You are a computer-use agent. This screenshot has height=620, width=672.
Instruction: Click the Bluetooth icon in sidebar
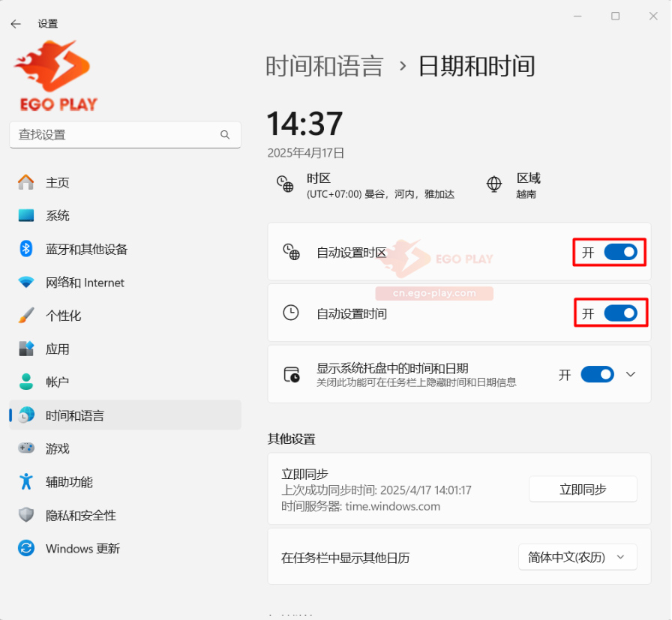[26, 249]
